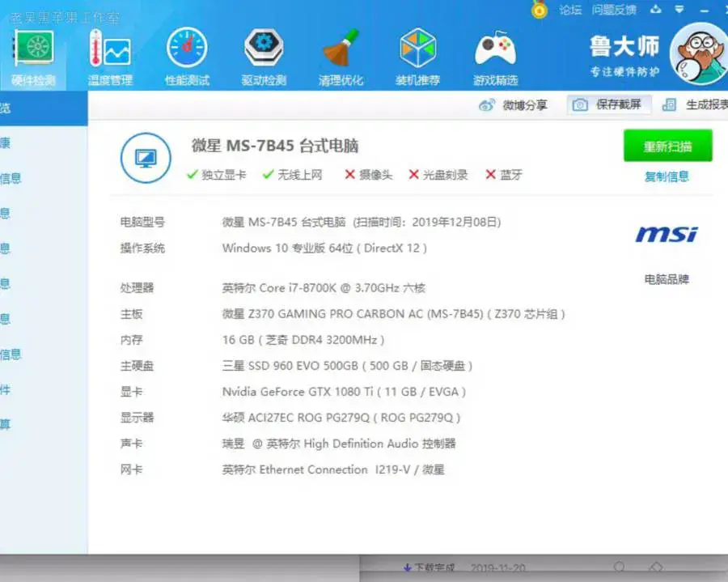
Task: Click the 保存截屏 save screenshot button
Action: point(608,104)
